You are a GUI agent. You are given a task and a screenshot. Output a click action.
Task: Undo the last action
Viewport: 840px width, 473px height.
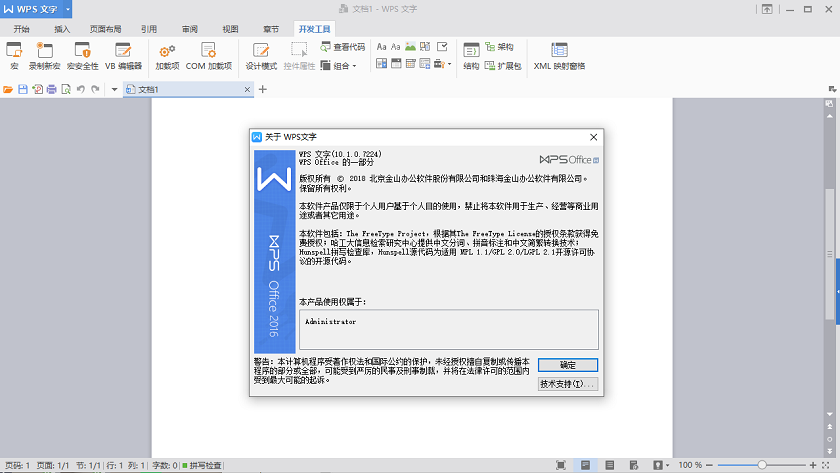pyautogui.click(x=80, y=89)
